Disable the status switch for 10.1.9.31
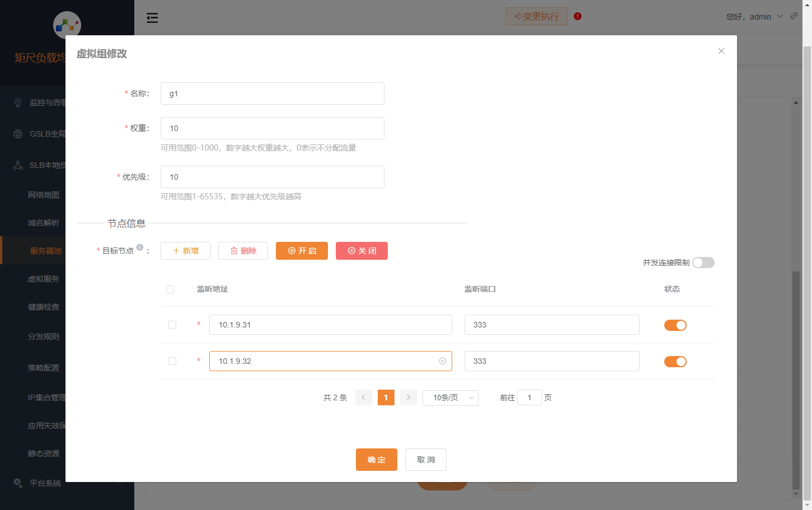The image size is (812, 510). click(675, 325)
